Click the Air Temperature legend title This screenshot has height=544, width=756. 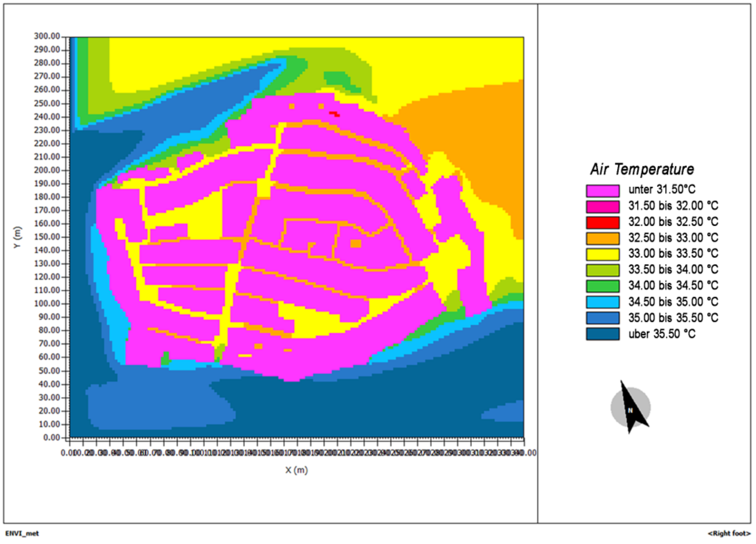click(x=642, y=170)
